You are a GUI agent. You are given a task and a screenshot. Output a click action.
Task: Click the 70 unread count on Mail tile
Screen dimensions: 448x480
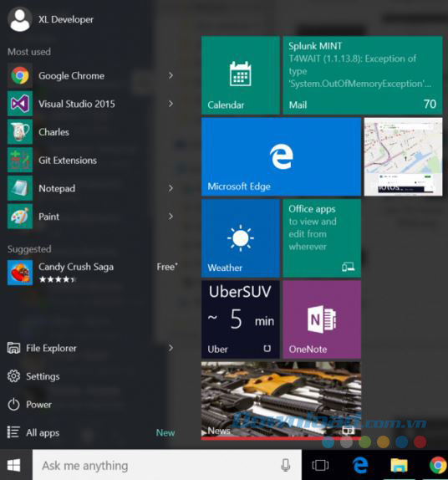pyautogui.click(x=430, y=104)
